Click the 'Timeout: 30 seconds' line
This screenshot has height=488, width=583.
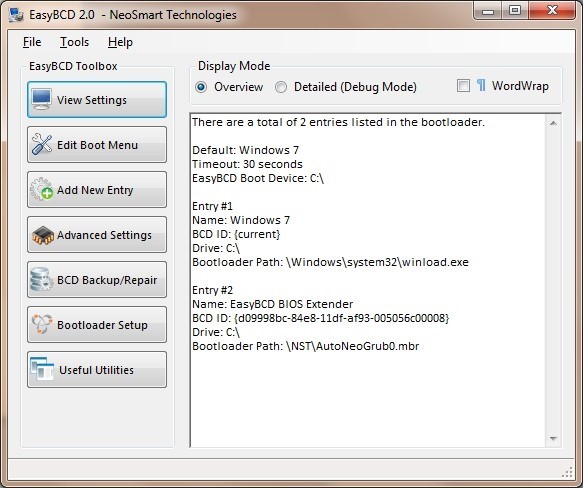247,164
